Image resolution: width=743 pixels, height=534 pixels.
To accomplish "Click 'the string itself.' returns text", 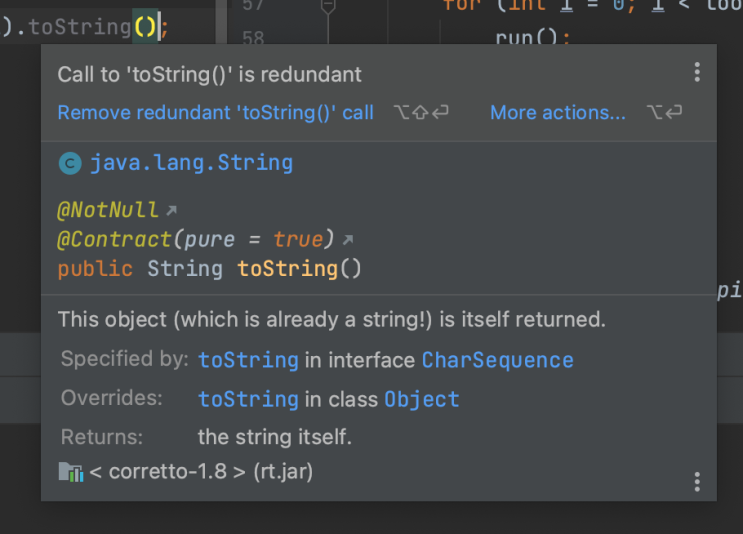I will point(275,437).
